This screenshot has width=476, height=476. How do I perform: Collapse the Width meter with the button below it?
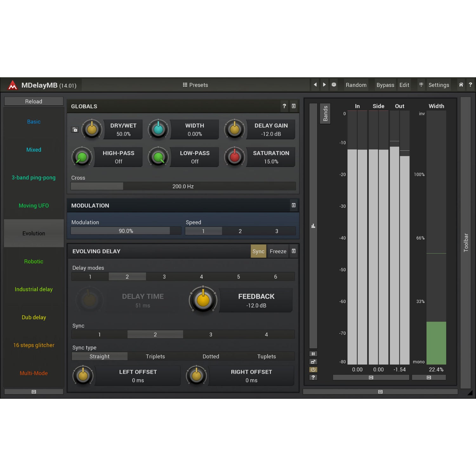[x=429, y=378]
